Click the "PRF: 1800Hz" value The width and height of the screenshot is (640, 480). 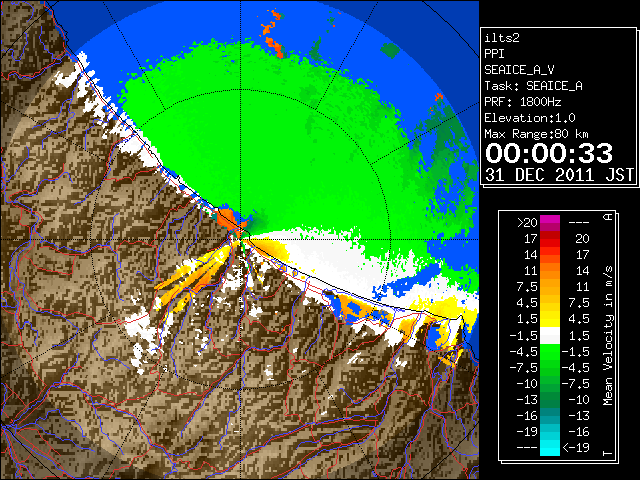523,102
